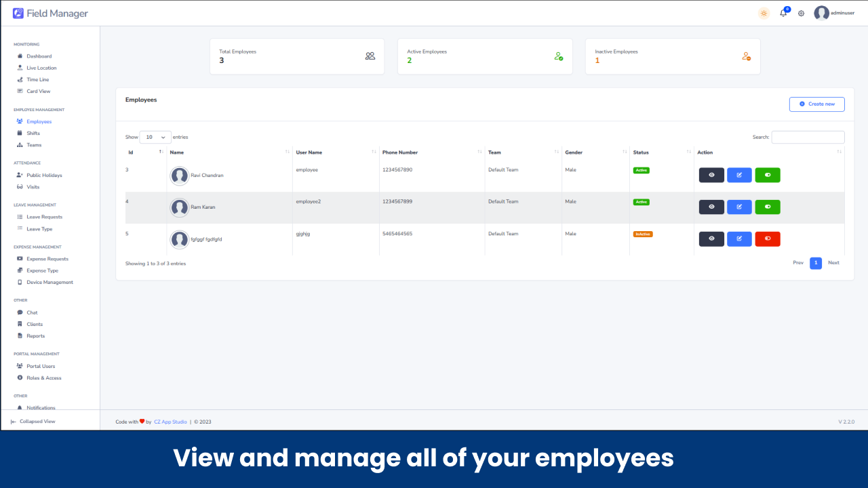Activate fgfggf using the red status toggle
This screenshot has height=488, width=868.
pyautogui.click(x=768, y=239)
